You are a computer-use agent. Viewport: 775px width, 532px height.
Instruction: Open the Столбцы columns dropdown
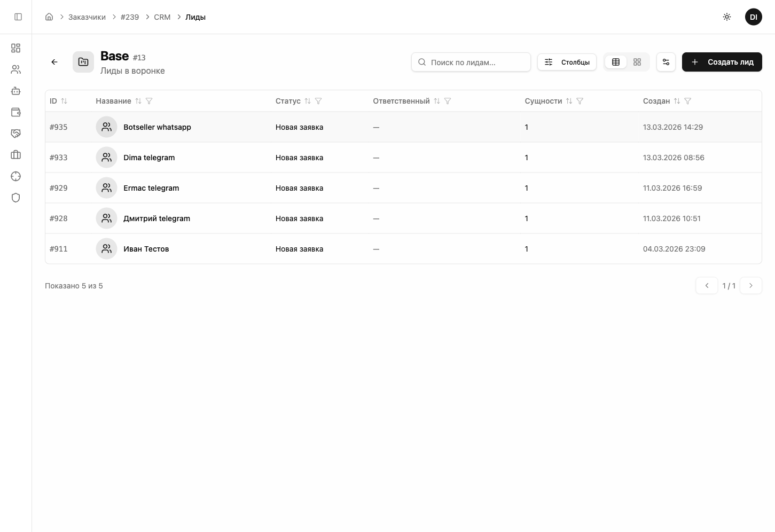click(x=567, y=62)
